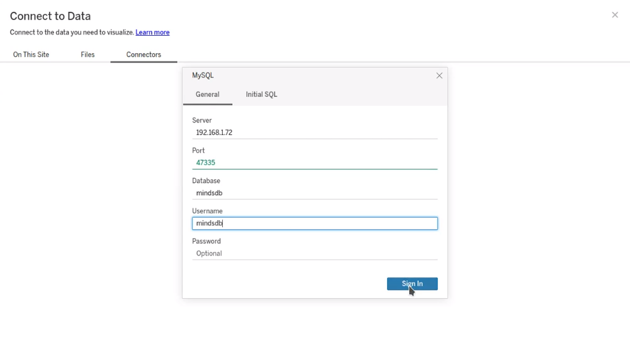Click the Port label
The width and height of the screenshot is (630, 364).
point(198,151)
